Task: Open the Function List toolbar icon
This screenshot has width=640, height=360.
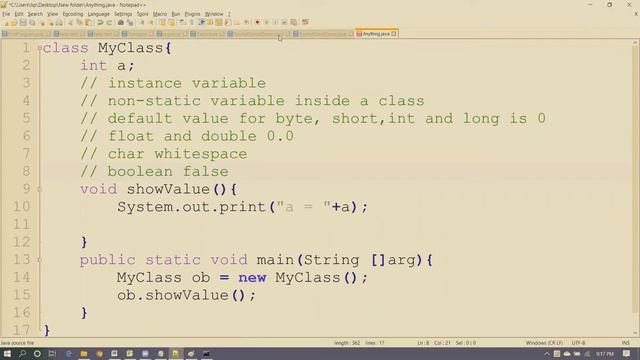Action: [228, 22]
